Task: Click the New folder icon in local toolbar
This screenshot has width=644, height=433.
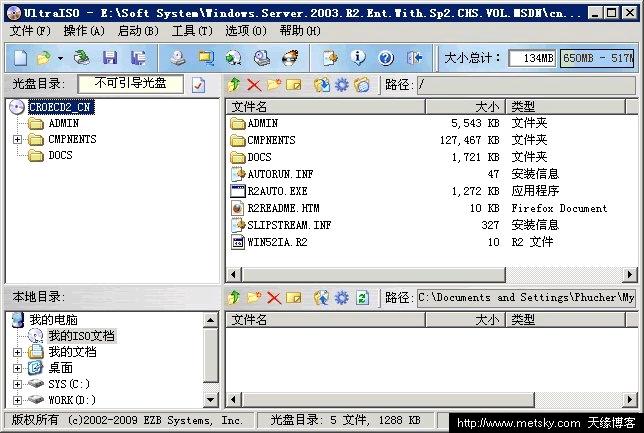Action: [x=254, y=297]
